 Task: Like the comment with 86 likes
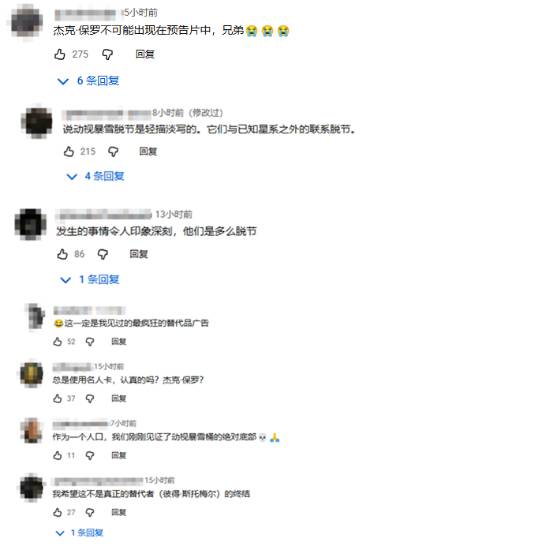pyautogui.click(x=62, y=254)
